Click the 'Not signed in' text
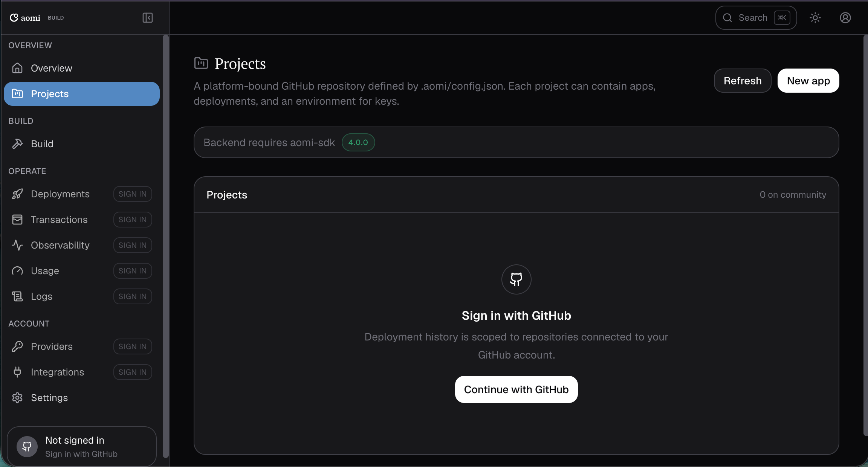868x467 pixels. 75,440
